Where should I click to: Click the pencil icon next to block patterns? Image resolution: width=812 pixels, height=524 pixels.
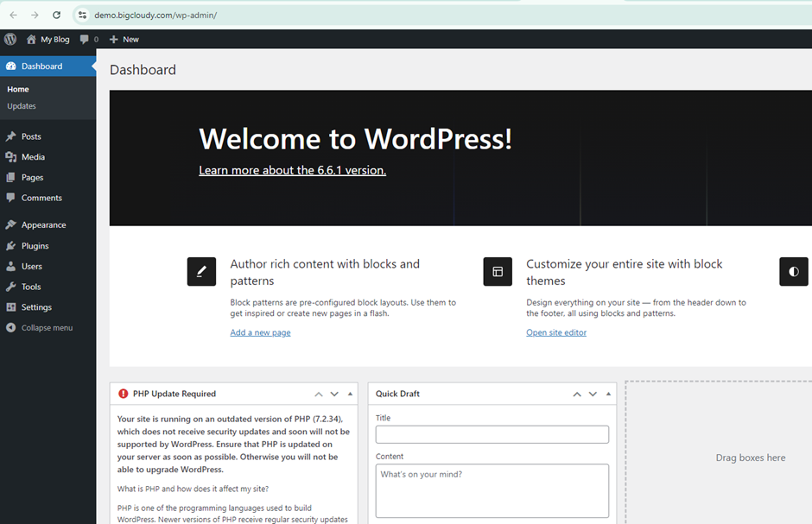(201, 271)
